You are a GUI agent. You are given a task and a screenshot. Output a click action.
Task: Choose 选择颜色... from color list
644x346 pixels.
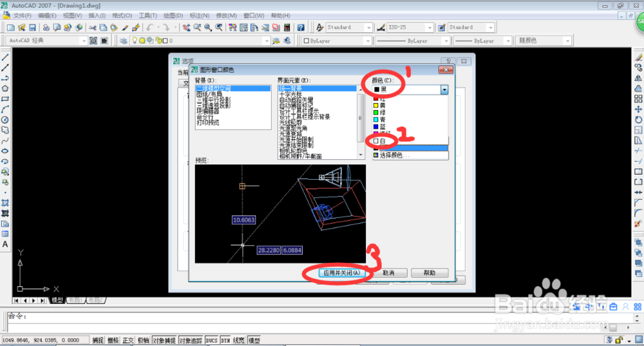[410, 155]
